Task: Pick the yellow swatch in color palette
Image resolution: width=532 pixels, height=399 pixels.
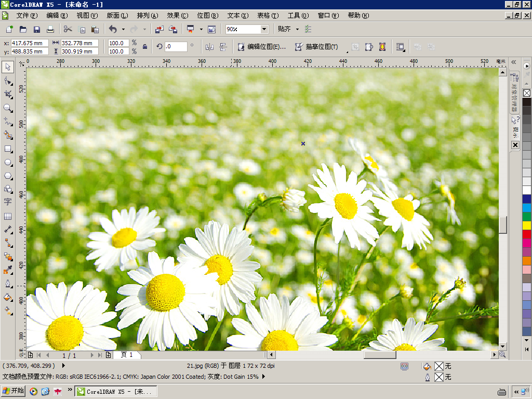Action: coord(527,225)
